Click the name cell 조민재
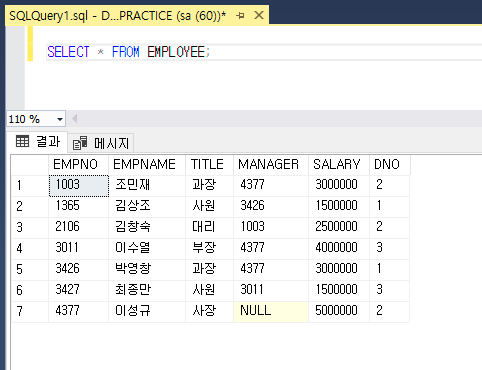Screen dimensions: 482x370 [x=147, y=186]
